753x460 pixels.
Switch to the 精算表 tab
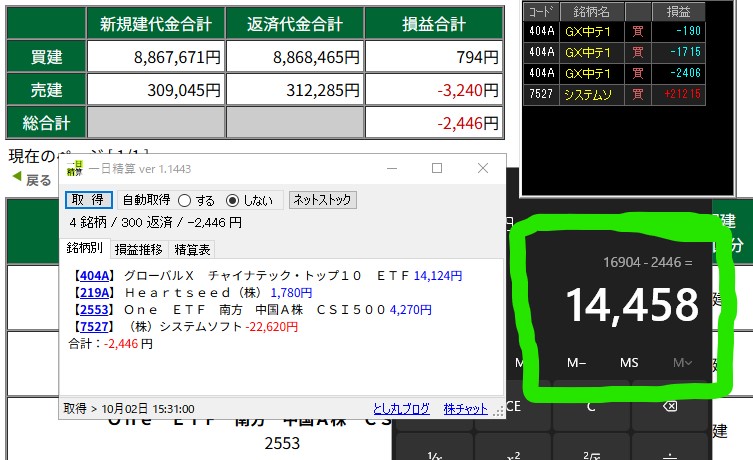[193, 249]
